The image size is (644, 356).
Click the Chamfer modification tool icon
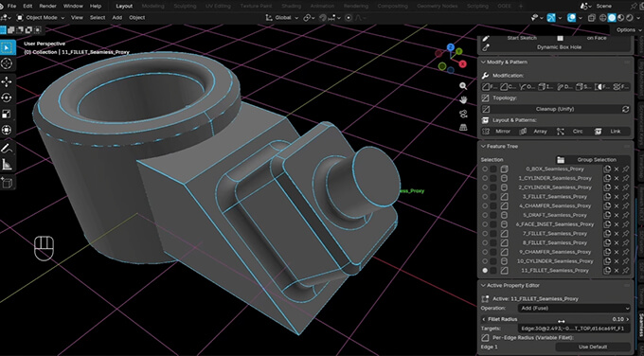[509, 87]
